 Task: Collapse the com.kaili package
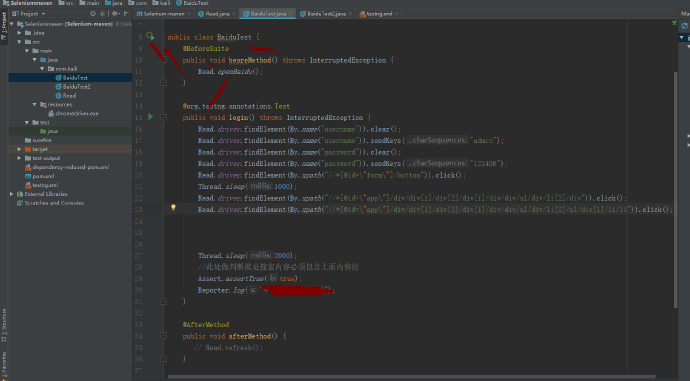pos(42,69)
